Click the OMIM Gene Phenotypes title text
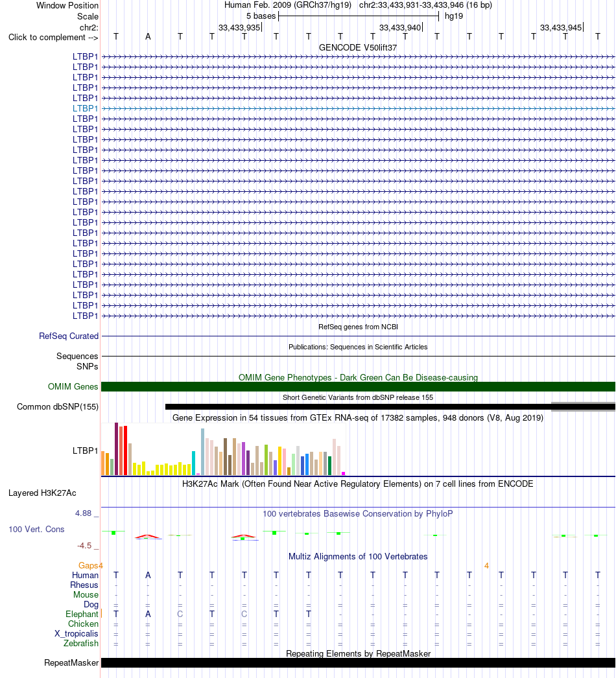 pos(358,377)
